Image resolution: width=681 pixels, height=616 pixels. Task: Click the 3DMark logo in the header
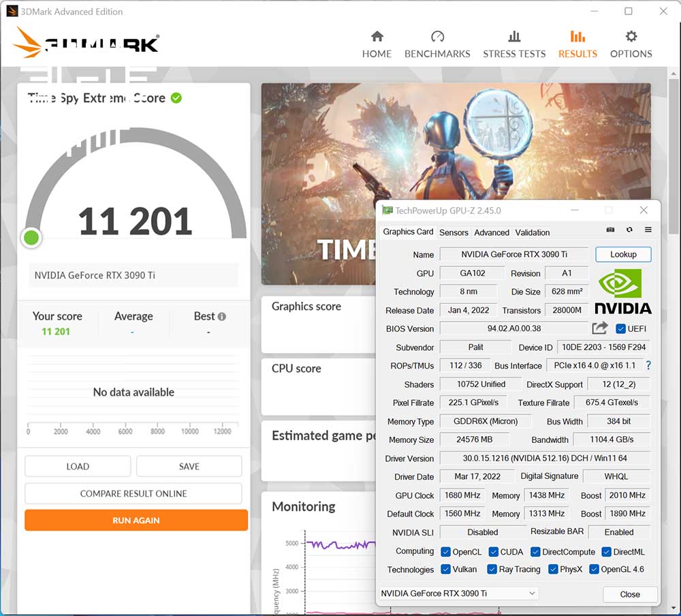click(x=86, y=43)
